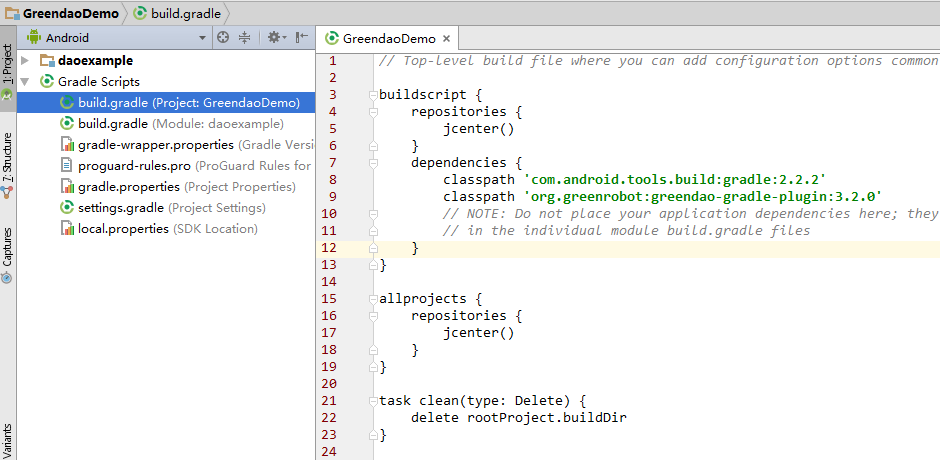Click the gradle-wrapper.properties file icon
This screenshot has width=940, height=460.
pos(67,145)
